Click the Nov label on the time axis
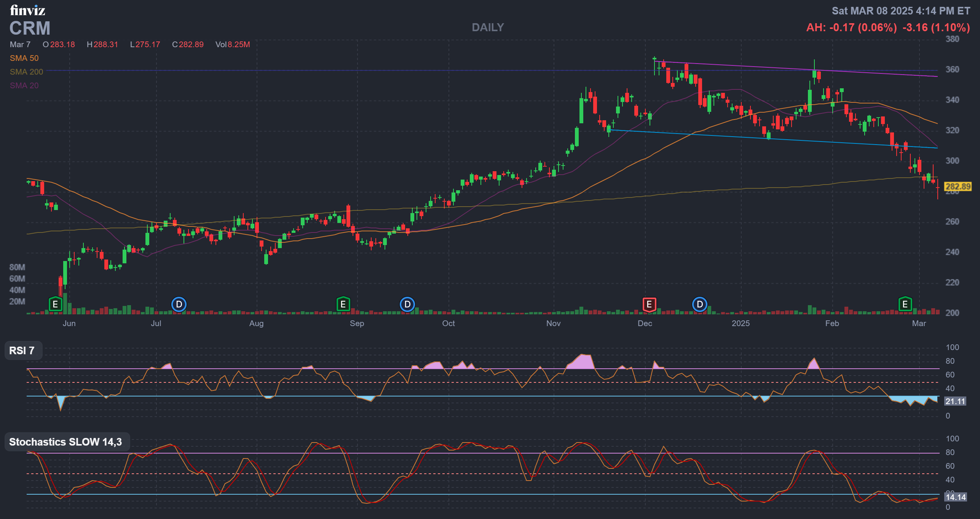Image resolution: width=980 pixels, height=519 pixels. coord(553,323)
